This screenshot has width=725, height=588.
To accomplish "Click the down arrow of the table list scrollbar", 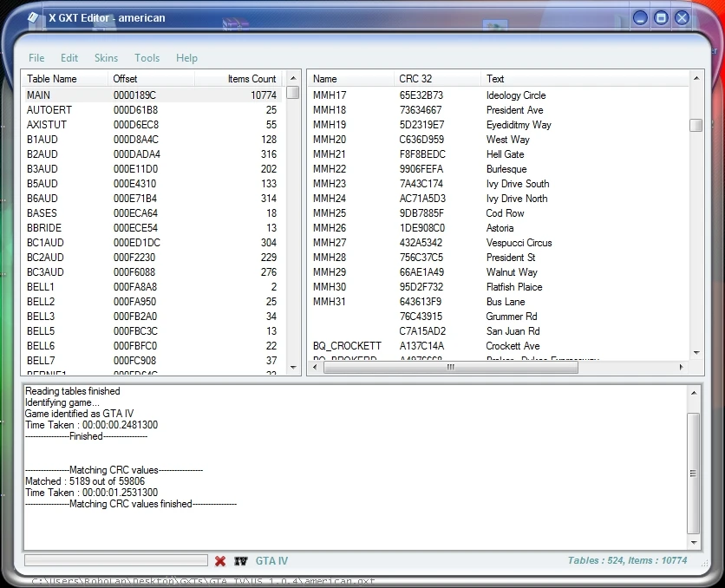I will pyautogui.click(x=295, y=368).
